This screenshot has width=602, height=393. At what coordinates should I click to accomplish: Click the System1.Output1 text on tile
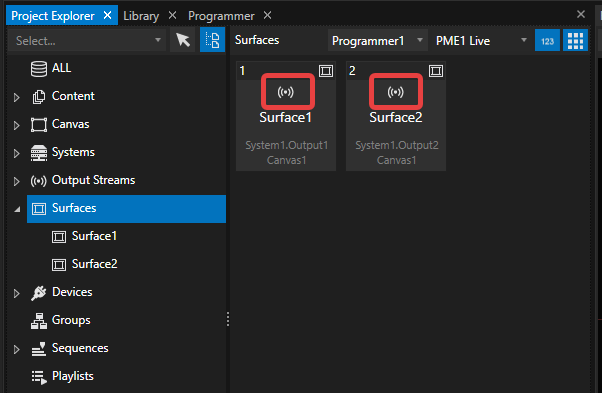point(287,145)
